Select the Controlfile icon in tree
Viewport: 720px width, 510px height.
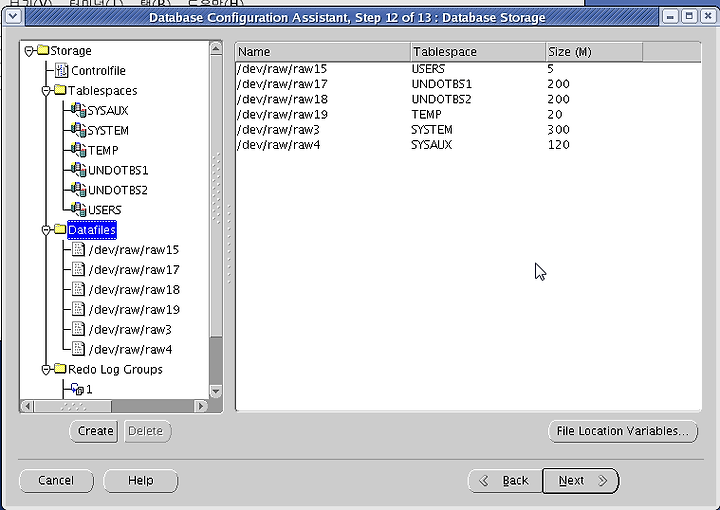tap(61, 70)
